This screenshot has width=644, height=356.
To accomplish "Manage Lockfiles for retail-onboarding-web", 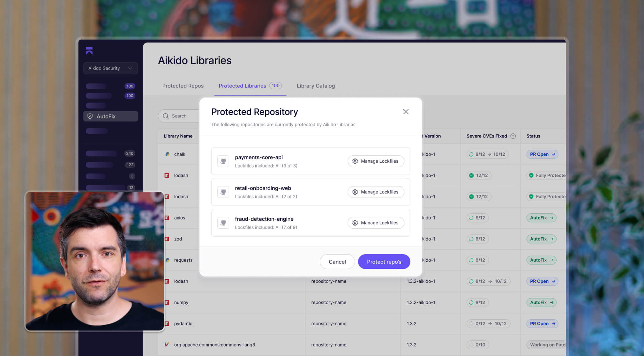I will (x=376, y=192).
